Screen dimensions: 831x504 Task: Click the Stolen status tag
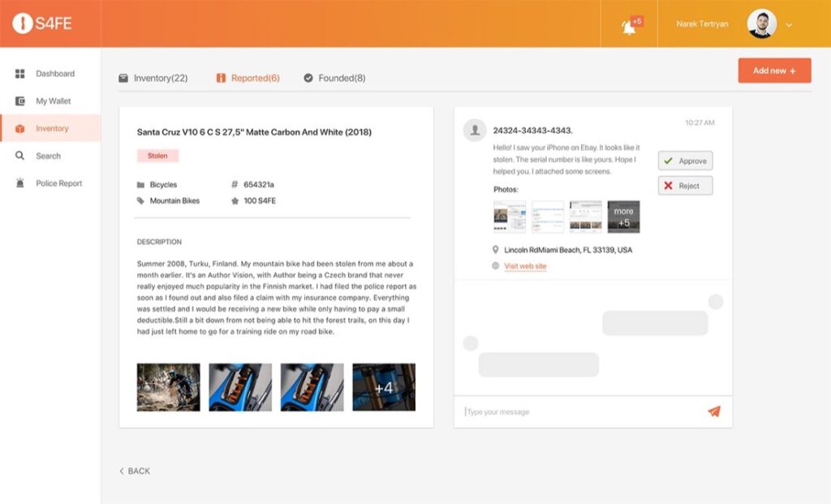click(157, 156)
